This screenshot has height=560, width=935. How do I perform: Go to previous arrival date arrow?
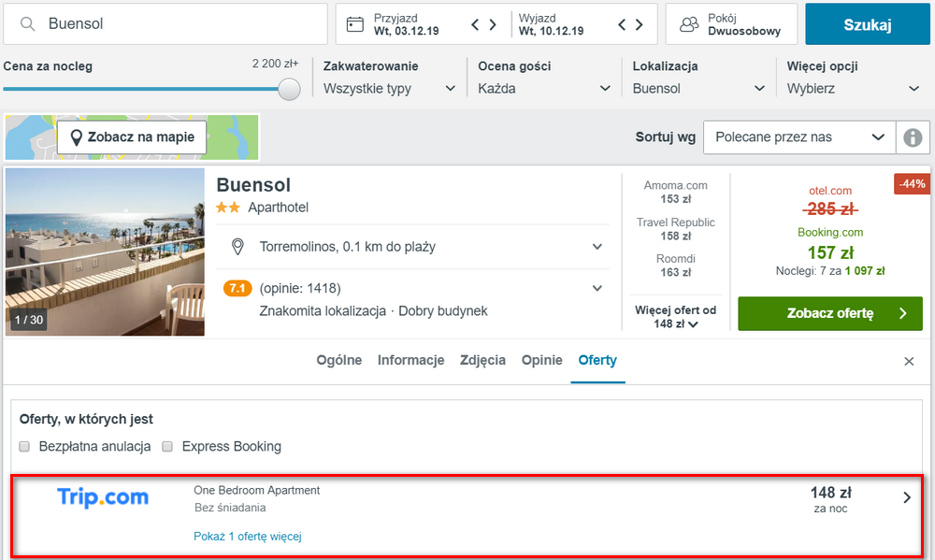475,24
